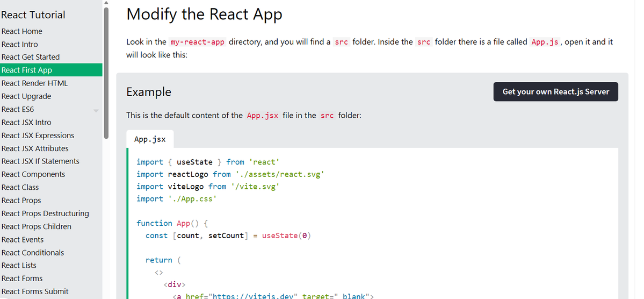Click the import useState code line
The width and height of the screenshot is (644, 299).
pyautogui.click(x=208, y=162)
